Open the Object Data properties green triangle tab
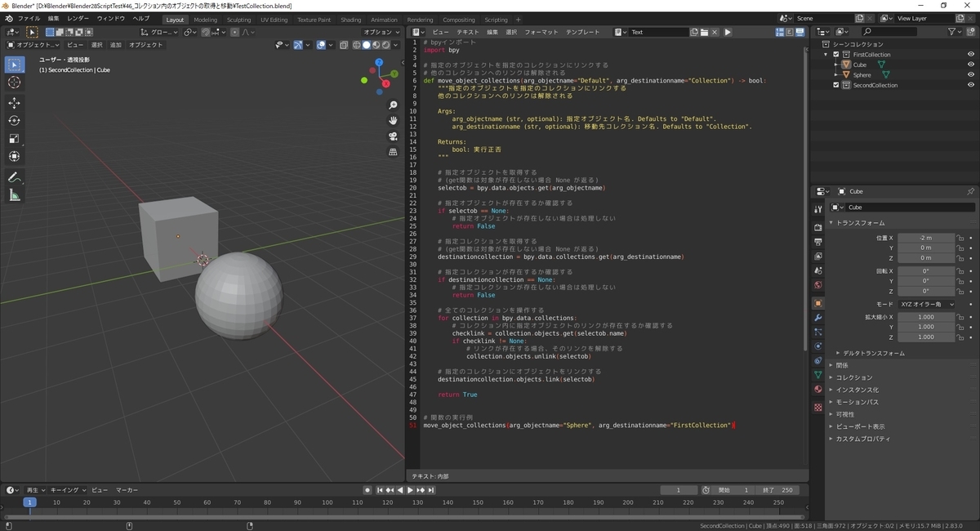This screenshot has width=980, height=531. click(x=817, y=374)
